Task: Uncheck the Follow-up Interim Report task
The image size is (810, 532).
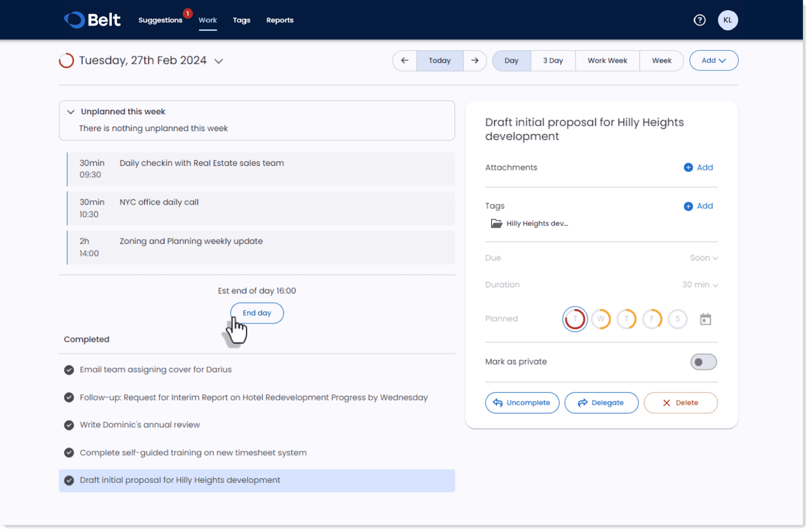Action: pos(69,398)
